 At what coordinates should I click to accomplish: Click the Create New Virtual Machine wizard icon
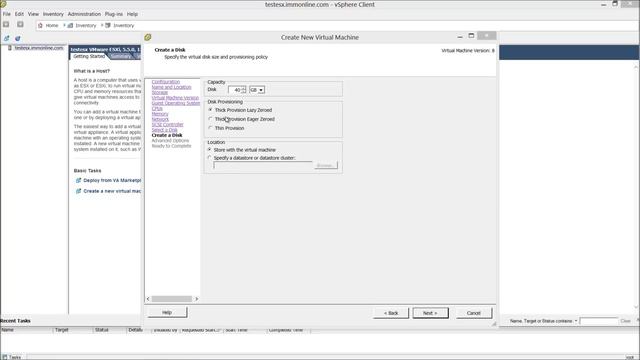(x=148, y=37)
